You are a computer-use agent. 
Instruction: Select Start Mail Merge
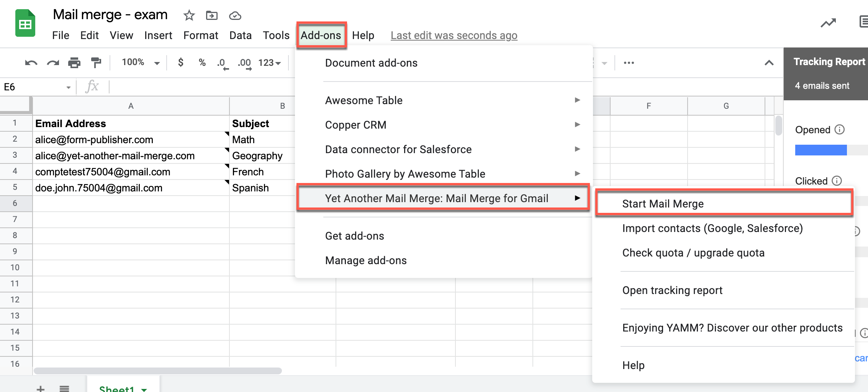coord(663,204)
